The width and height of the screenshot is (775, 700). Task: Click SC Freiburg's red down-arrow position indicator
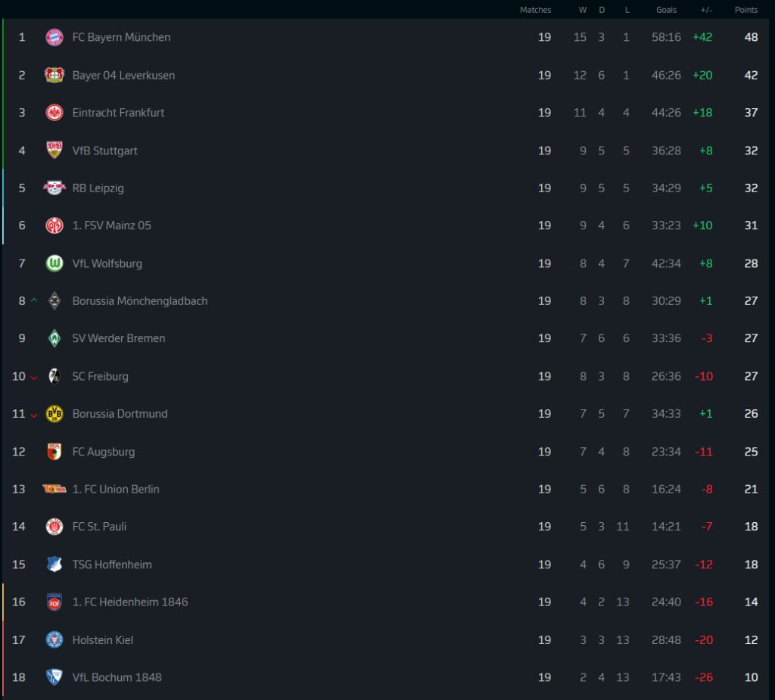point(33,377)
